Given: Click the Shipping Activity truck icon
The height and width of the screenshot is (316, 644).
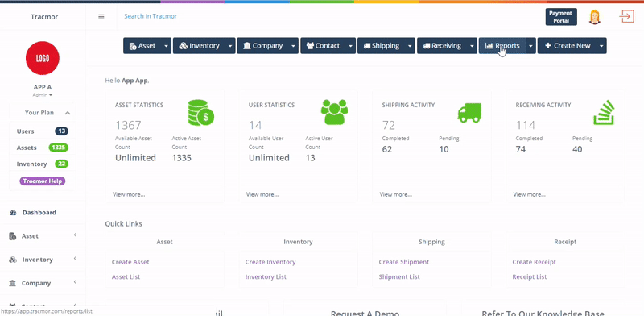Looking at the screenshot, I should (x=469, y=113).
